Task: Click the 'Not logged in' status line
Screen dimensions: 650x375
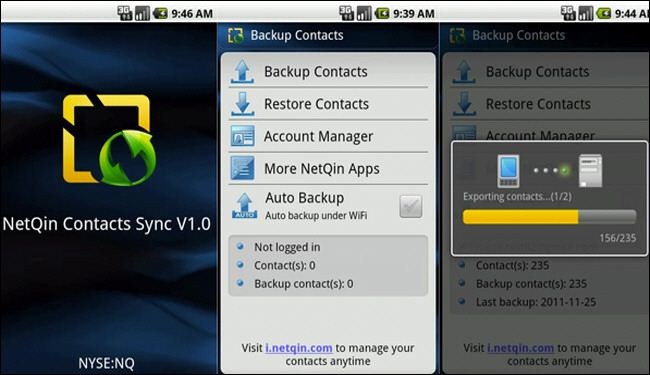Action: tap(287, 247)
